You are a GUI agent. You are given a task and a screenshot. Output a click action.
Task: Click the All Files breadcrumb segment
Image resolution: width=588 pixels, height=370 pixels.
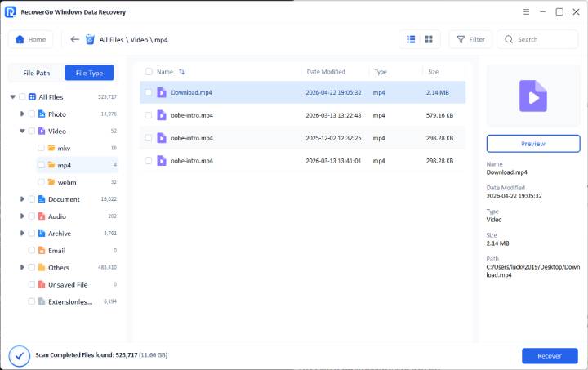pyautogui.click(x=111, y=40)
